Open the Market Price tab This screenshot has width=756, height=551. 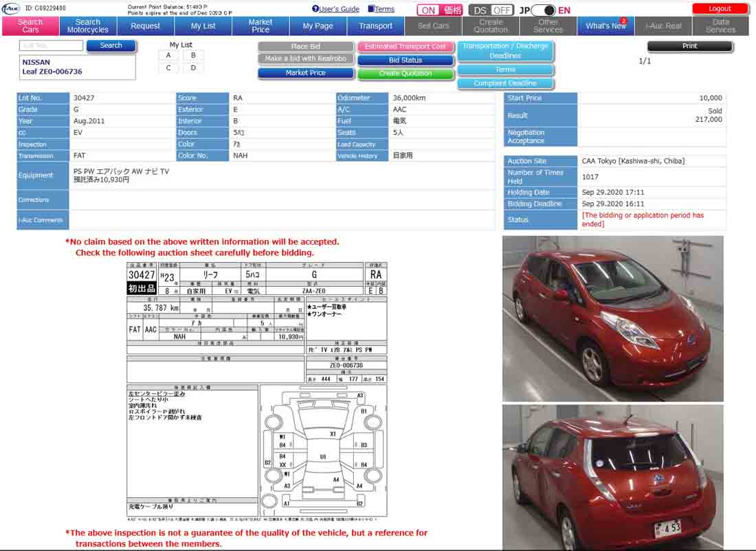tap(260, 26)
